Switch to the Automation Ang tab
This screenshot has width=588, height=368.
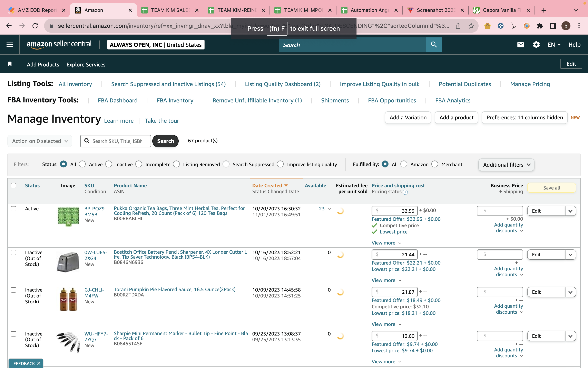[369, 10]
